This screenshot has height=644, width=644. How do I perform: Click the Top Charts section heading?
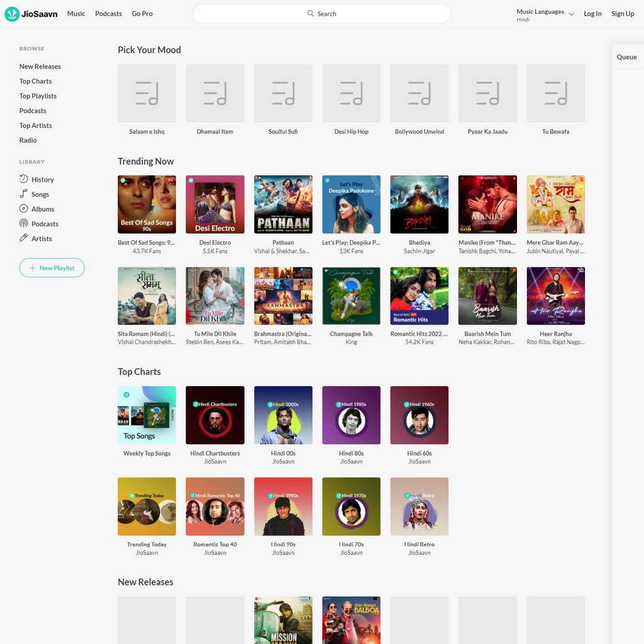tap(139, 372)
